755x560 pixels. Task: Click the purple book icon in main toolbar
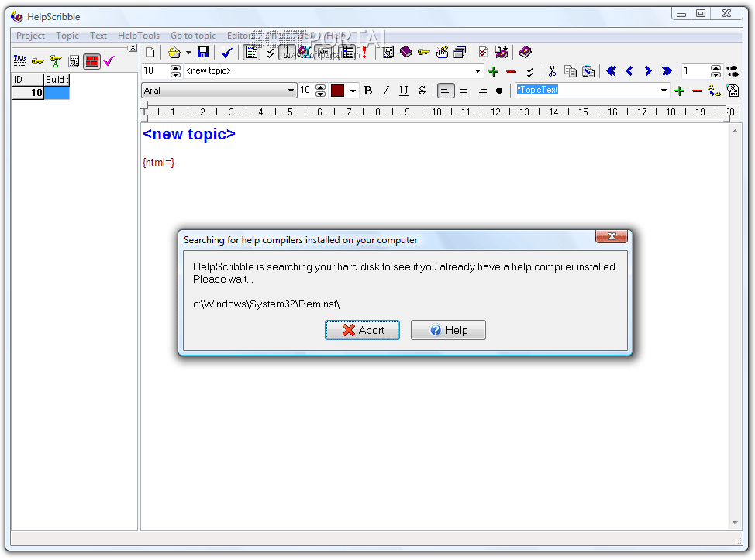point(406,52)
